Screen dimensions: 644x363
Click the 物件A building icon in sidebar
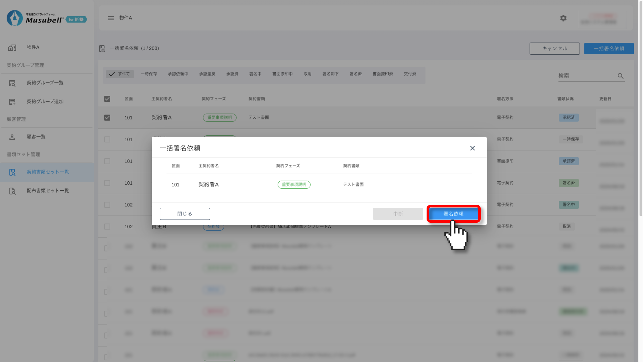click(x=12, y=47)
